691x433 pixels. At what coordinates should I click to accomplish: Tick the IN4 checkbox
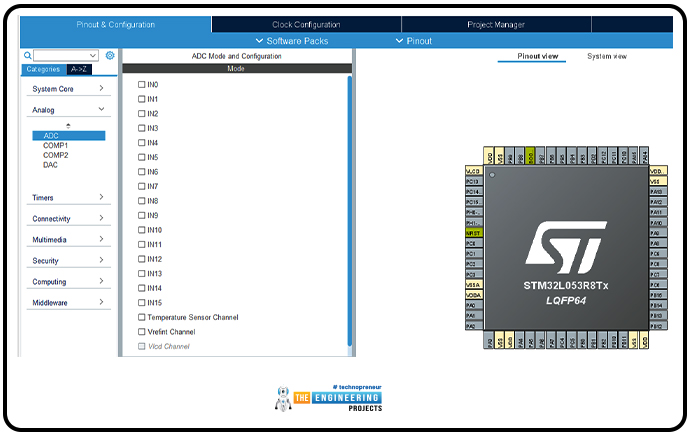point(141,142)
